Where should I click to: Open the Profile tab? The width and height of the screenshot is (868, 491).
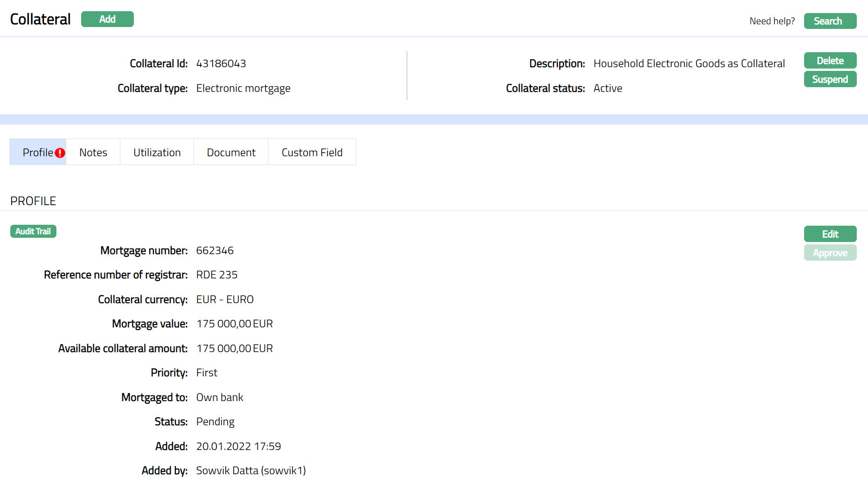click(37, 152)
